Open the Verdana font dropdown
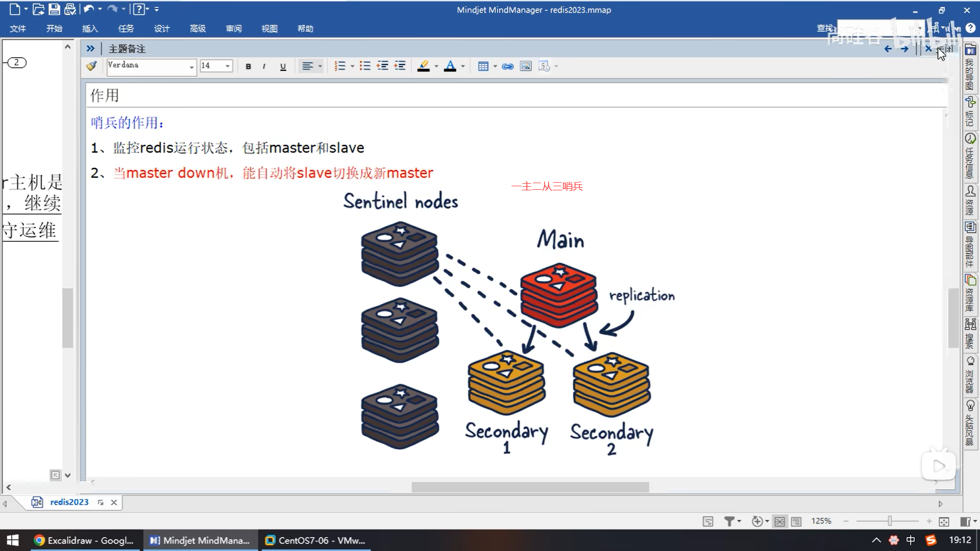980x551 pixels. (x=191, y=67)
